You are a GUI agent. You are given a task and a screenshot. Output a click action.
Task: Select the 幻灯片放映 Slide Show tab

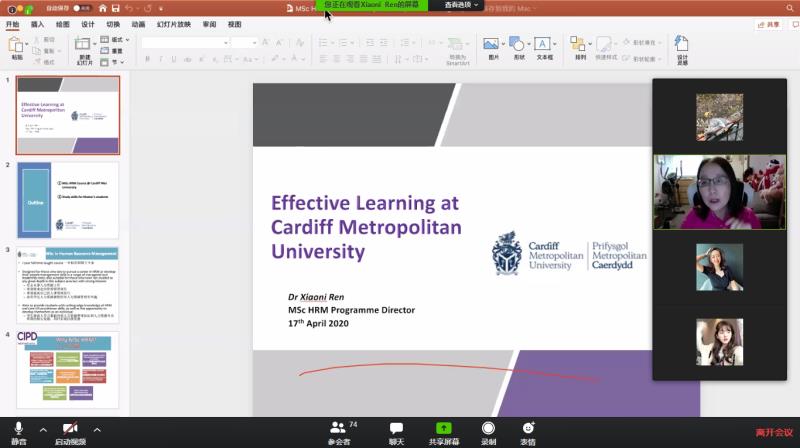click(173, 24)
